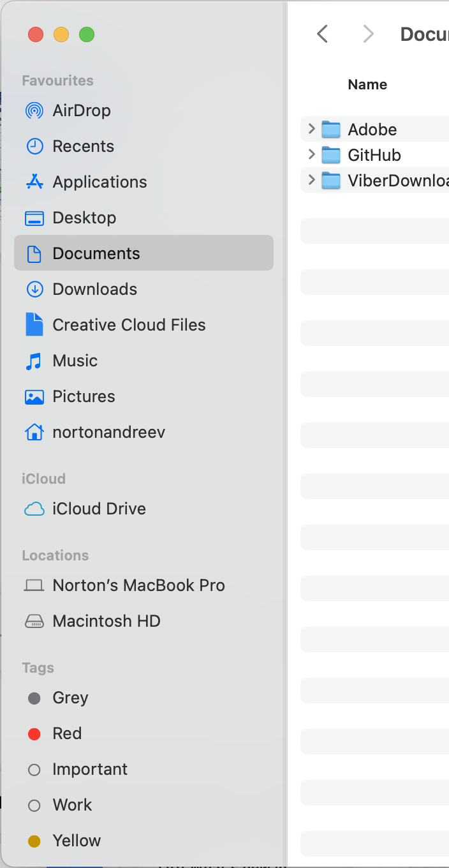Go back using the left chevron

coord(323,34)
